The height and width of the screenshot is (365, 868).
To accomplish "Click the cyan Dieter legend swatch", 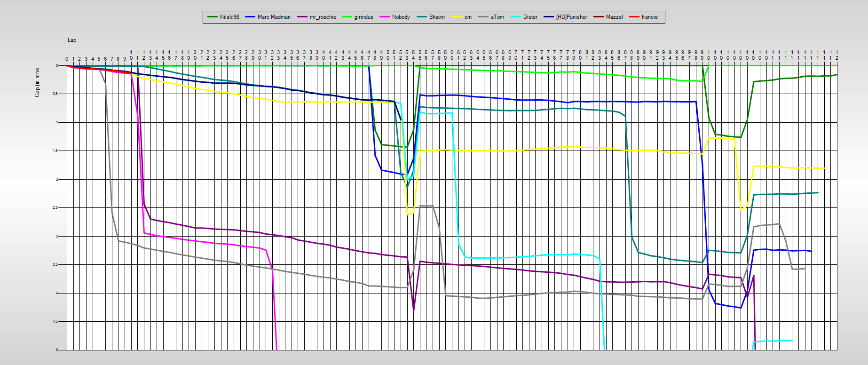I will (x=516, y=17).
